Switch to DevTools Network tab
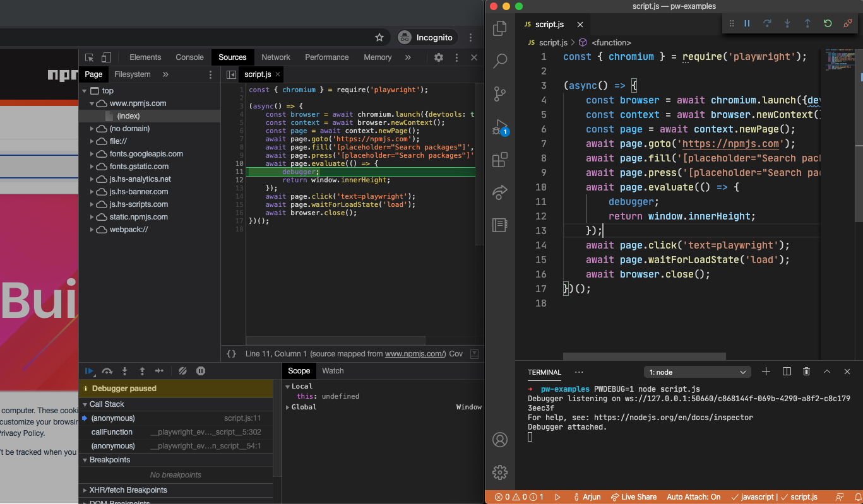Screen dimensions: 863x504 [276, 57]
